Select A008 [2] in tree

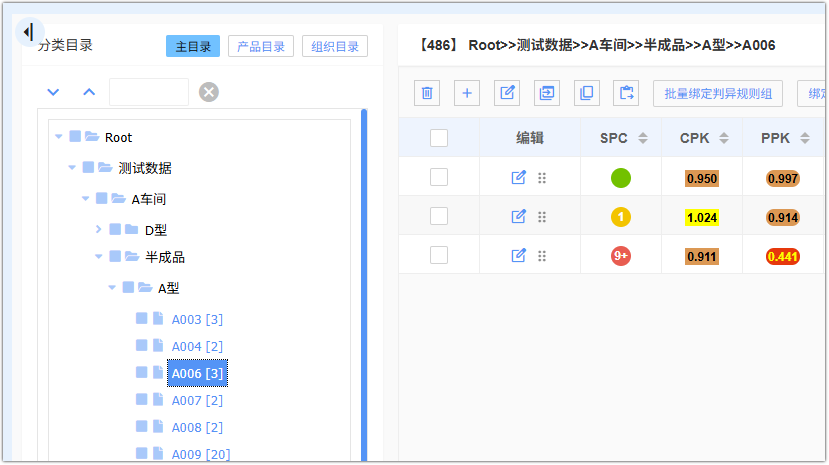197,427
